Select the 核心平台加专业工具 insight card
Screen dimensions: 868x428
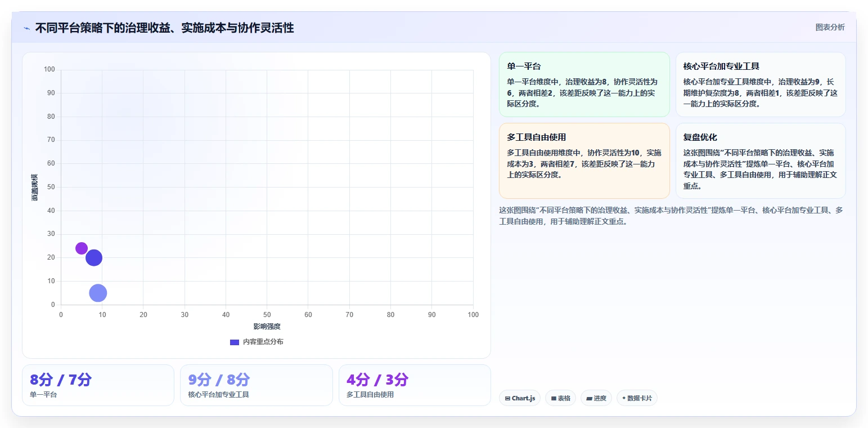pyautogui.click(x=761, y=84)
